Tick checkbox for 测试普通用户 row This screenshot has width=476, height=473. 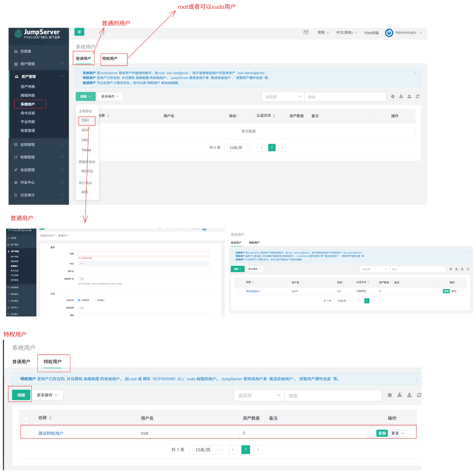coord(239,291)
